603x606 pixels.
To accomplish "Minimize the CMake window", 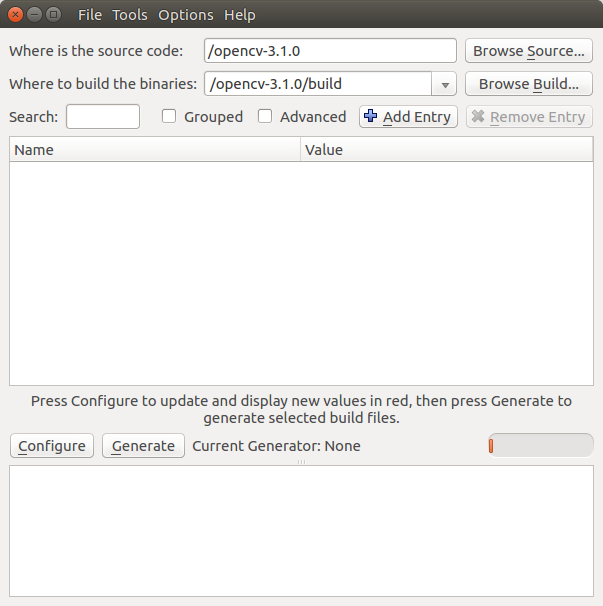I will (34, 15).
